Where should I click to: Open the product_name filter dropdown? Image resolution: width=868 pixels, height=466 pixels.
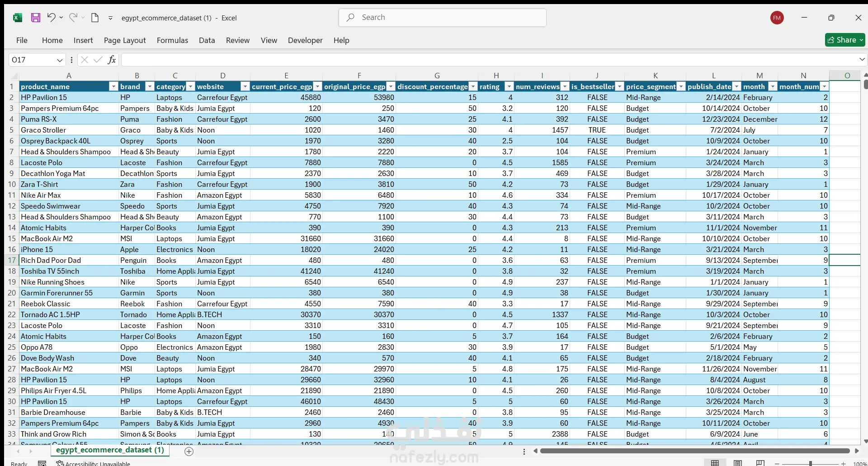pyautogui.click(x=113, y=86)
